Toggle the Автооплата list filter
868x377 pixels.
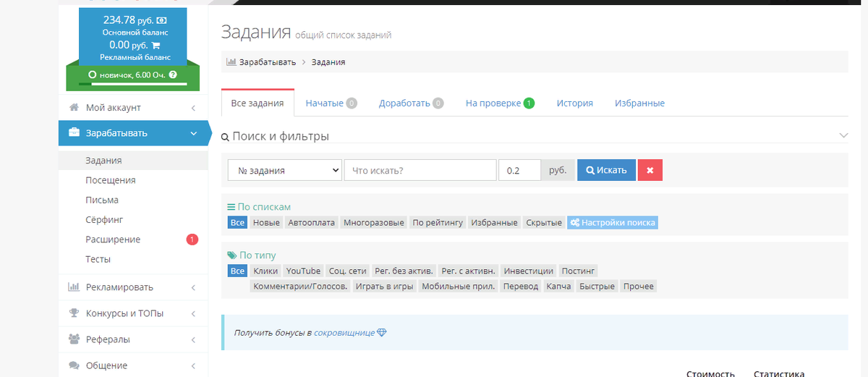pos(312,223)
